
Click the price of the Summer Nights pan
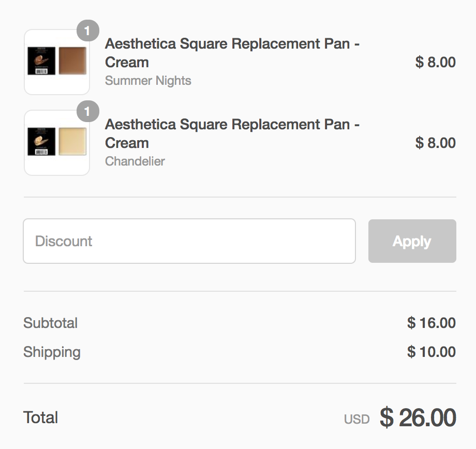click(435, 63)
